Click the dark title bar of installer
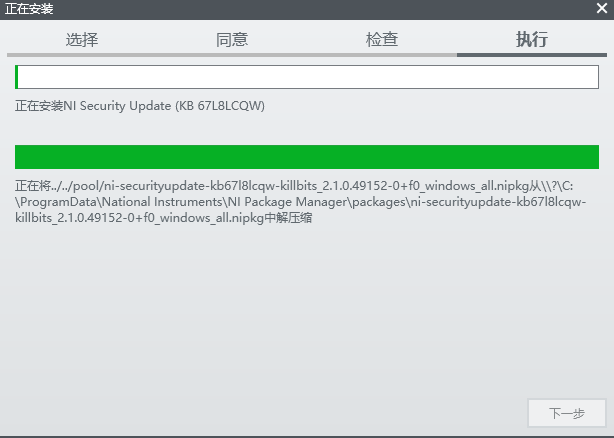This screenshot has height=438, width=614. (x=307, y=9)
